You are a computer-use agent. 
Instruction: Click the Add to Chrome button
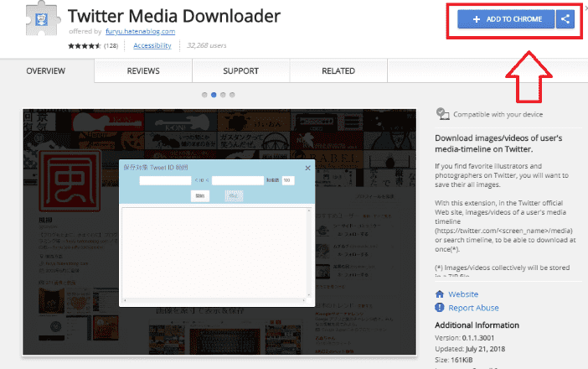(x=506, y=19)
